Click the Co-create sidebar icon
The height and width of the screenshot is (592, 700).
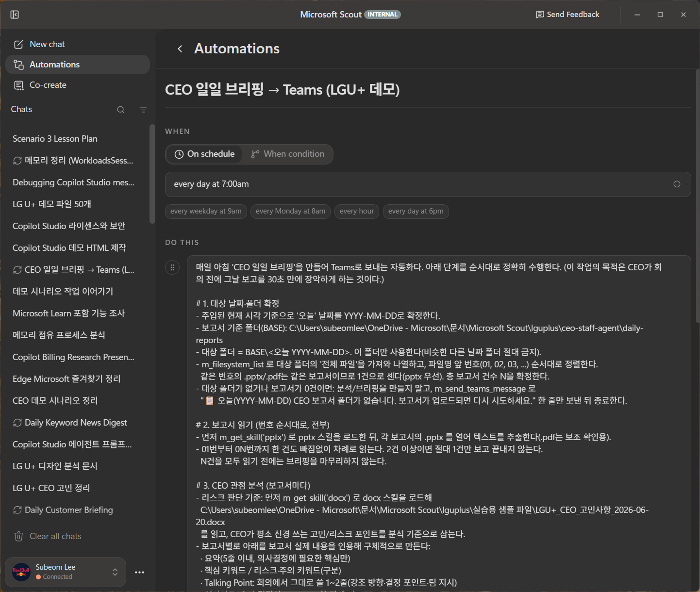pos(18,85)
